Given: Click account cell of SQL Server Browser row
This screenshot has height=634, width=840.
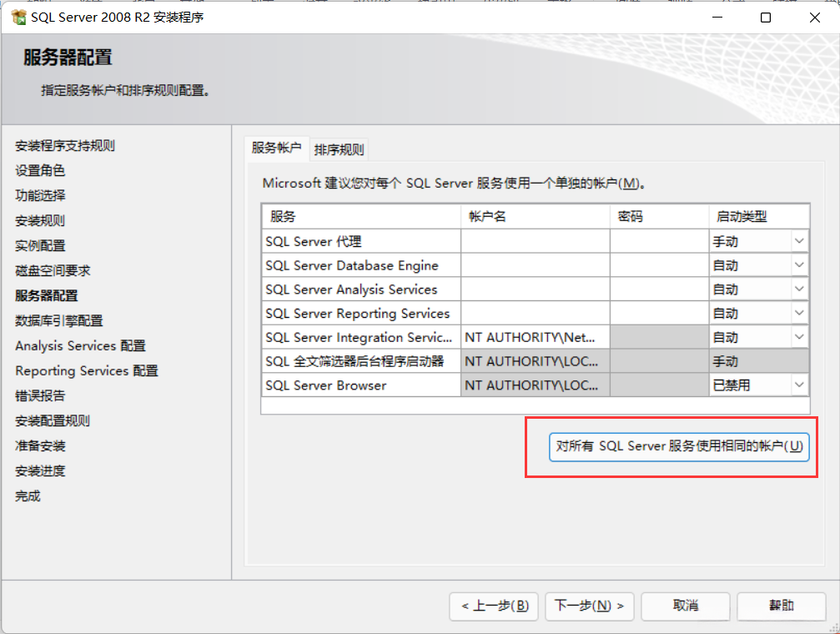Looking at the screenshot, I should click(536, 385).
